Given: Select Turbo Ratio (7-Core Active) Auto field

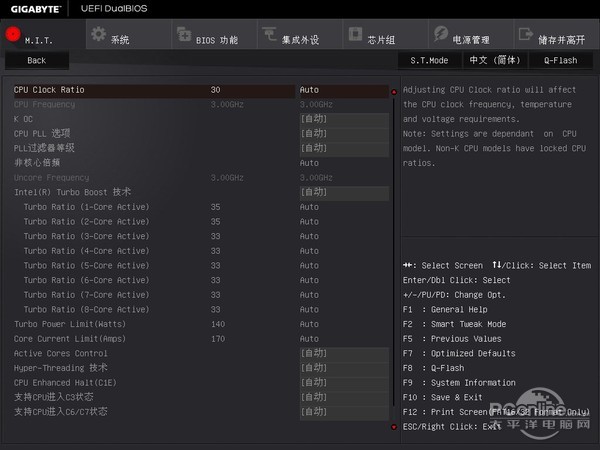Looking at the screenshot, I should pos(309,295).
